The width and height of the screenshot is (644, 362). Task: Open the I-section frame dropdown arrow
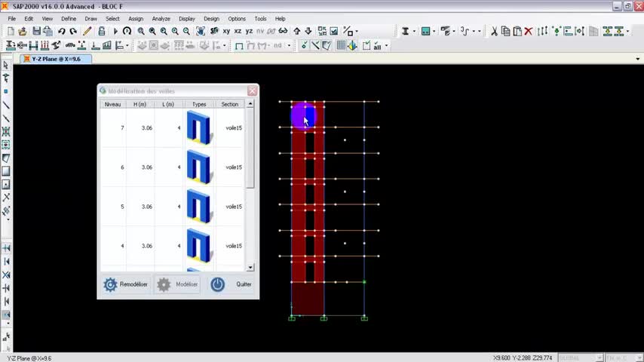pos(414,31)
